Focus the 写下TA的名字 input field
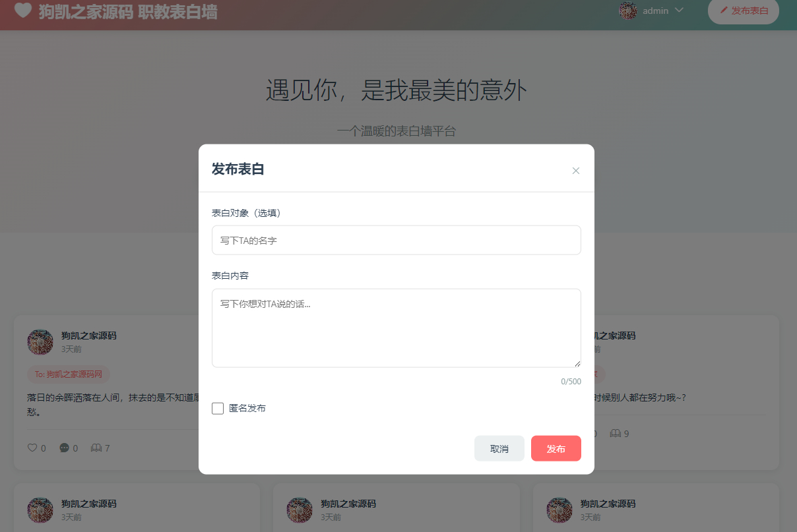Viewport: 797px width, 532px height. 397,241
